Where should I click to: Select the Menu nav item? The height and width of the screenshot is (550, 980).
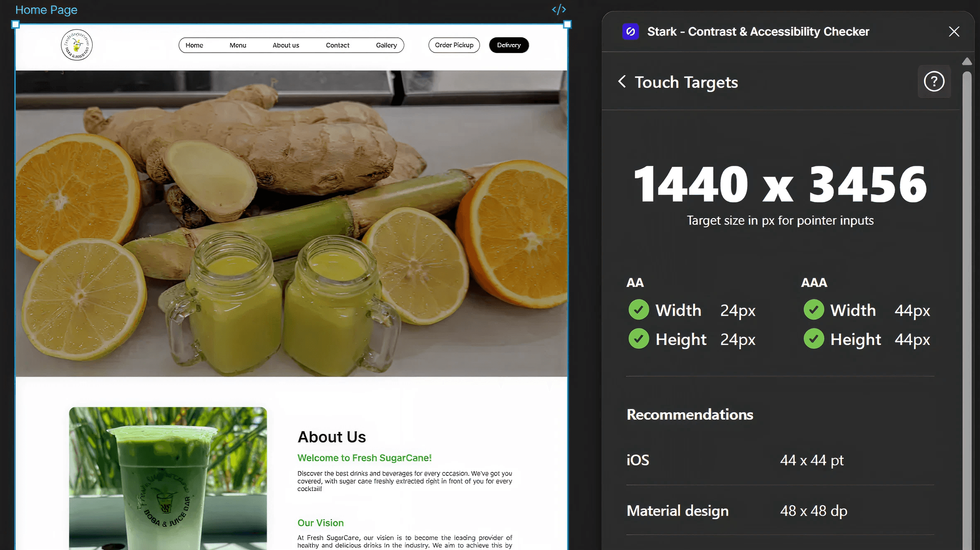coord(238,45)
